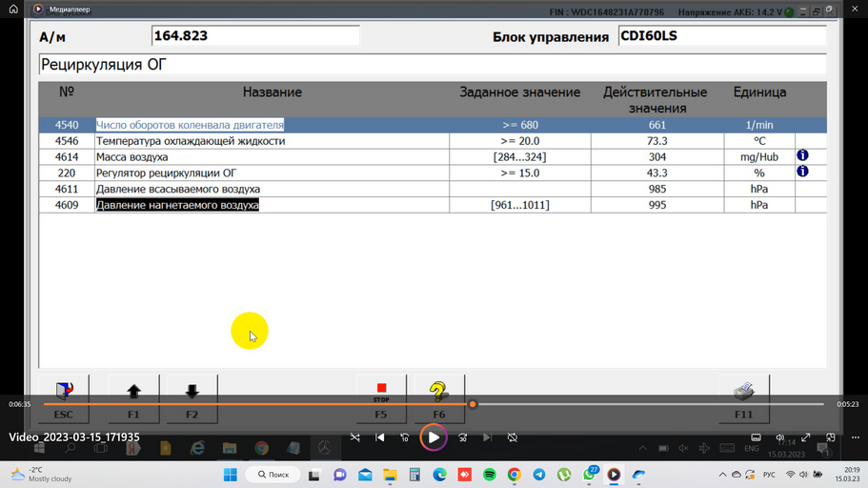Screen dimensions: 868x488
Task: Select row Давление нагнетаемого воздуха
Action: click(433, 205)
